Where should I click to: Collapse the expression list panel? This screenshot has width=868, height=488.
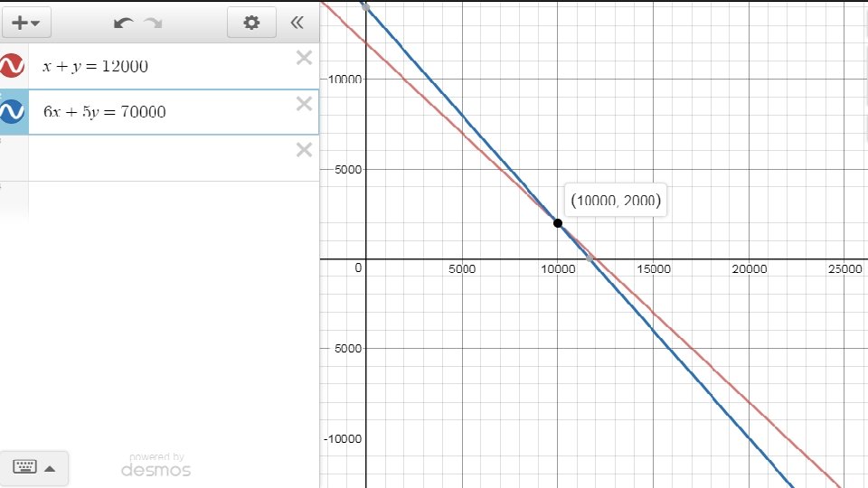[x=297, y=23]
